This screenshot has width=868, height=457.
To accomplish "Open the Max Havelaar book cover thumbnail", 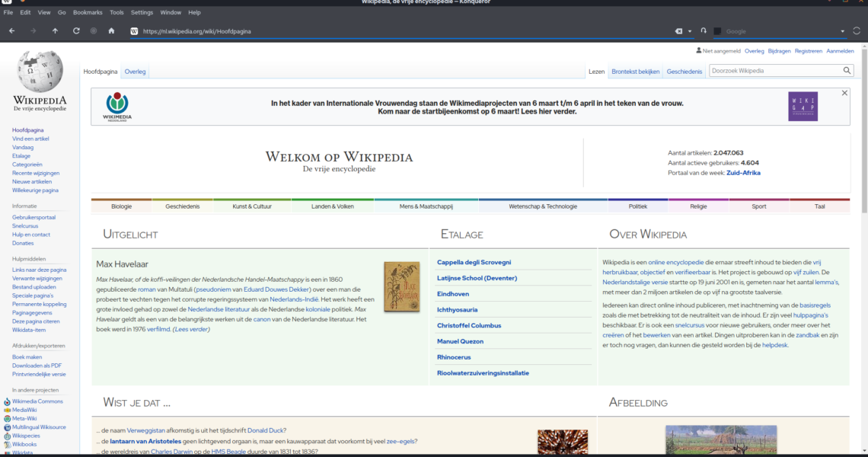I will [401, 286].
